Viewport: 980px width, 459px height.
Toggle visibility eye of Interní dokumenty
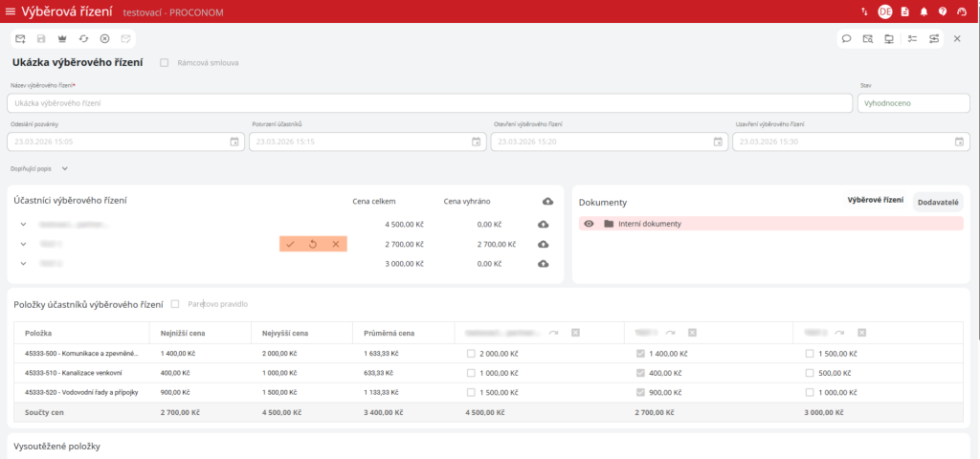(x=590, y=224)
